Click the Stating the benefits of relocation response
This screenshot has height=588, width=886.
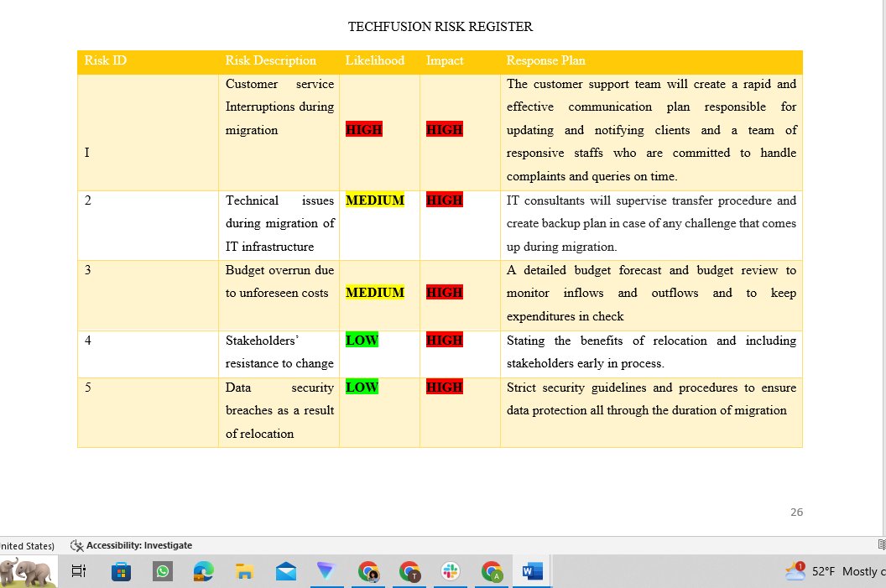click(x=651, y=352)
